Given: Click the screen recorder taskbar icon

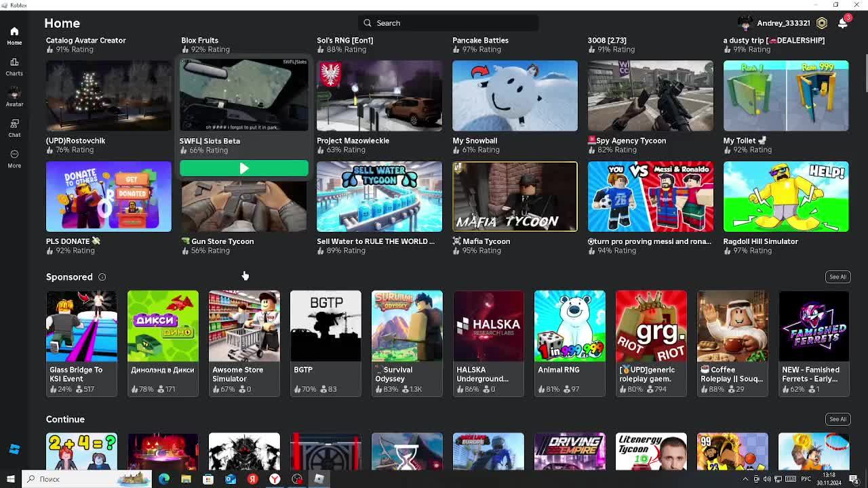Looking at the screenshot, I should (297, 479).
